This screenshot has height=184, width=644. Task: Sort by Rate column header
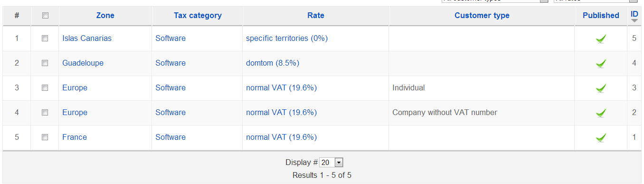316,16
